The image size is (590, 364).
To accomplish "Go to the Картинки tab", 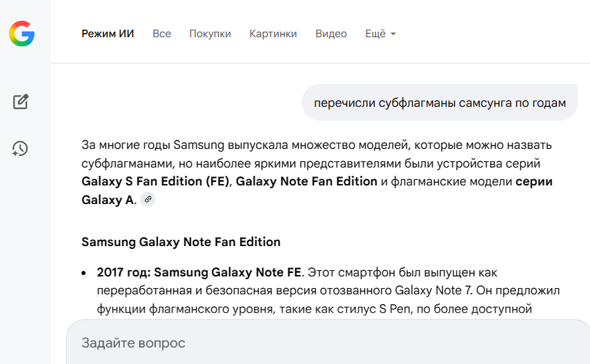I will coord(273,34).
